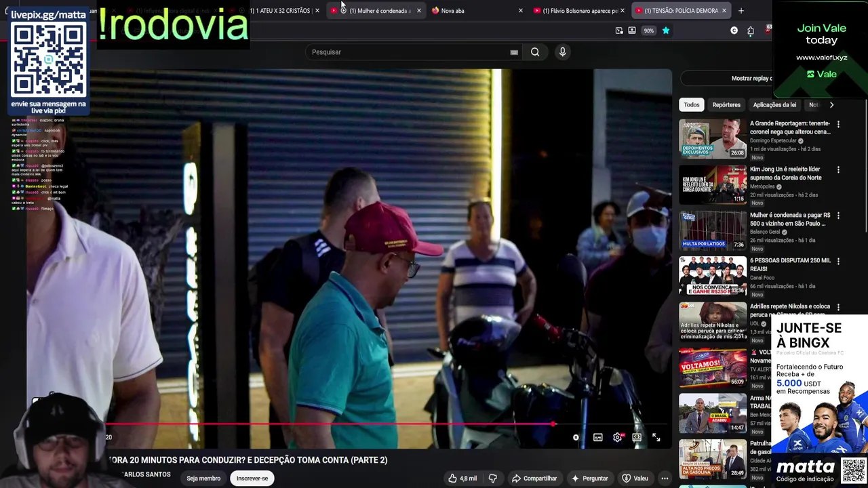Click the Perguntar AI button
Viewport: 868px width, 488px height.
click(x=589, y=479)
